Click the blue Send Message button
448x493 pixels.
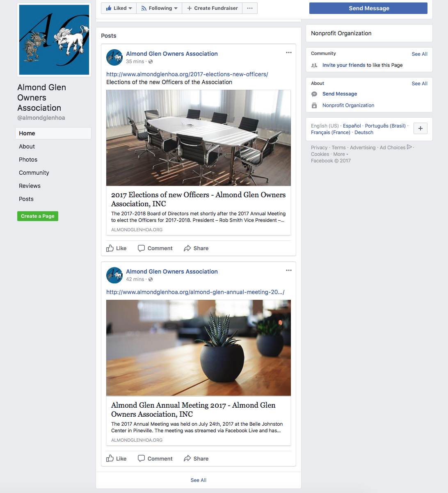click(x=368, y=8)
